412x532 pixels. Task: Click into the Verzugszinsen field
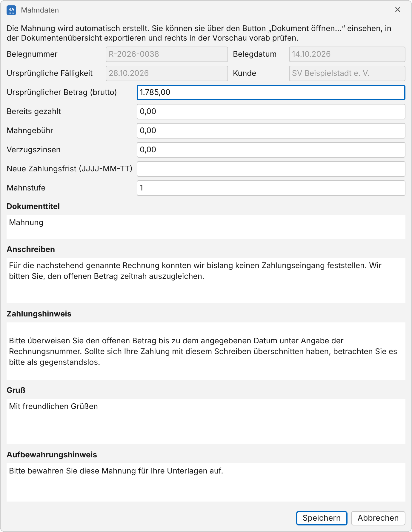271,150
